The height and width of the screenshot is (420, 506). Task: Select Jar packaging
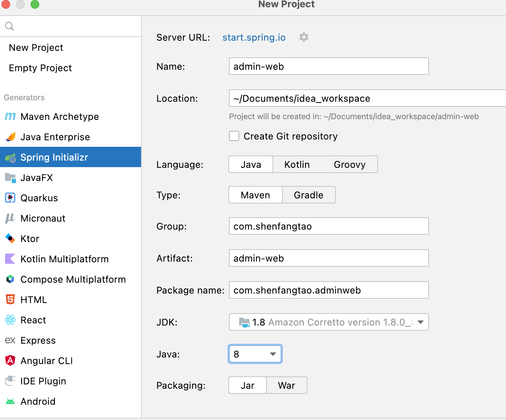pyautogui.click(x=248, y=385)
